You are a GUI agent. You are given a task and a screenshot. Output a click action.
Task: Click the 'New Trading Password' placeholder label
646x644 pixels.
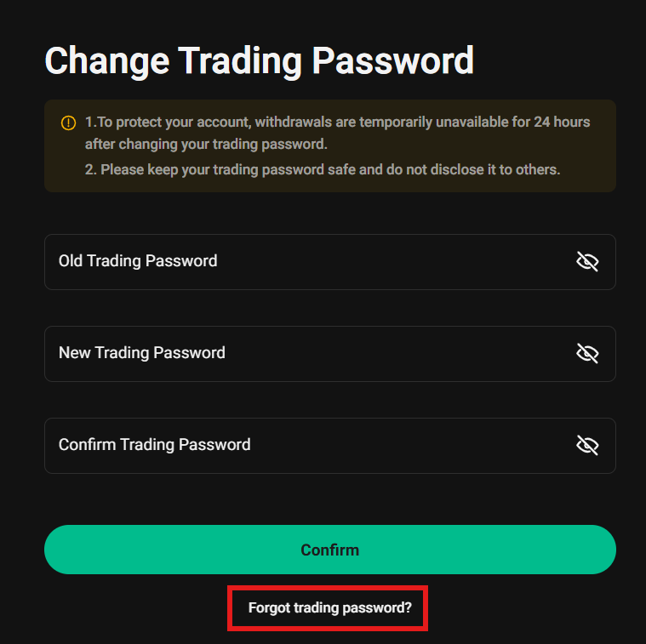142,353
